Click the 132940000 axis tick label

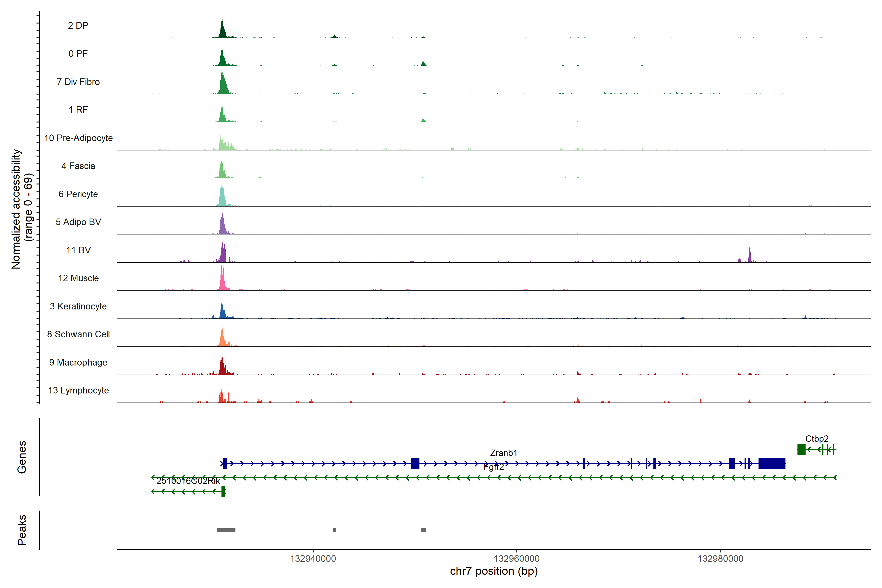pyautogui.click(x=313, y=559)
